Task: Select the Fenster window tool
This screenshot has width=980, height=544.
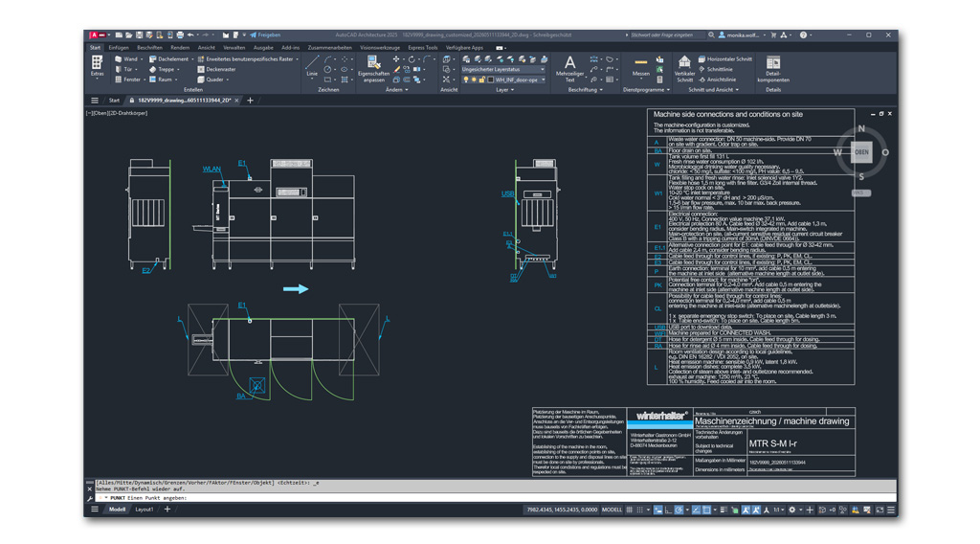Action: pos(128,79)
